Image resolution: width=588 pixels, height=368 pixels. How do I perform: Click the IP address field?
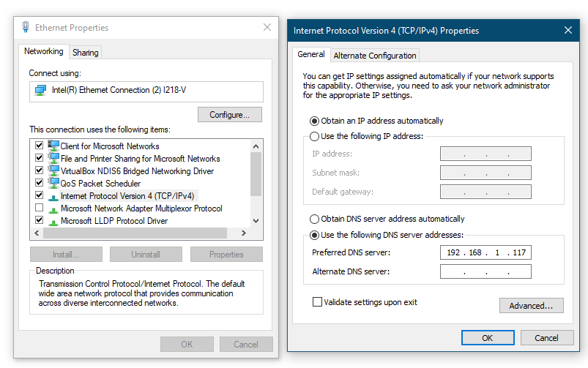485,154
